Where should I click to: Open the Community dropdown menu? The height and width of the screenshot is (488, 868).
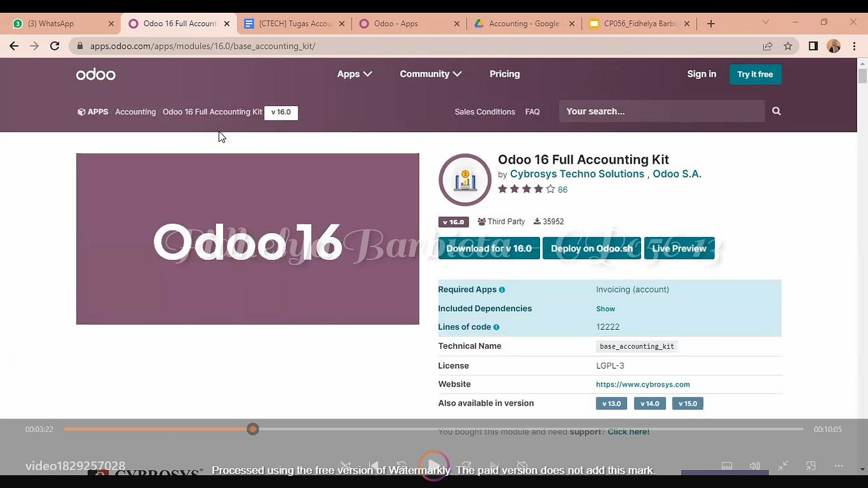tap(430, 73)
